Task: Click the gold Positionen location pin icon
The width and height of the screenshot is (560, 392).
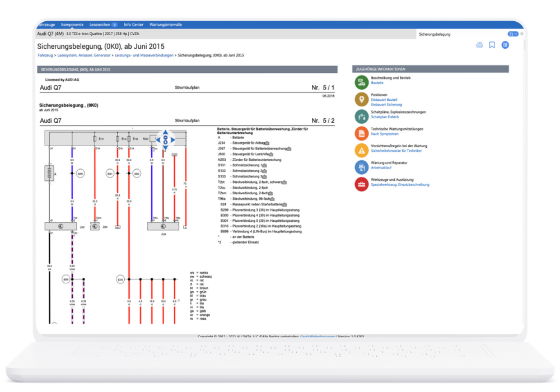Action: (361, 99)
